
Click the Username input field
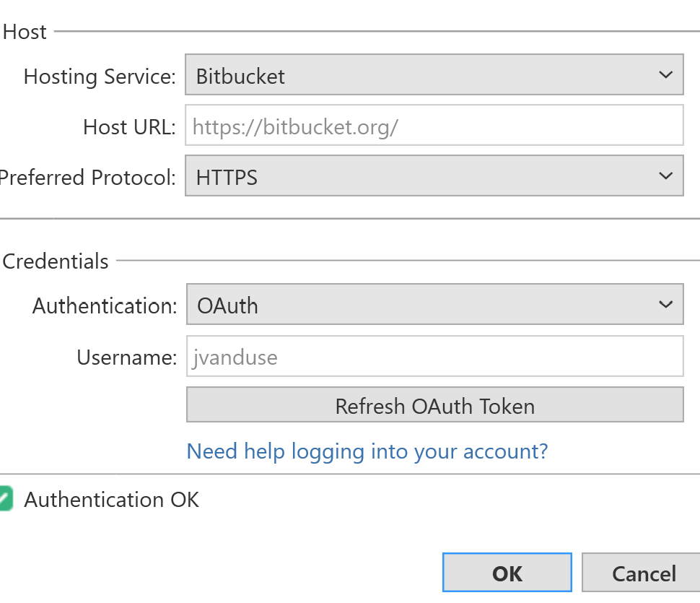(435, 356)
